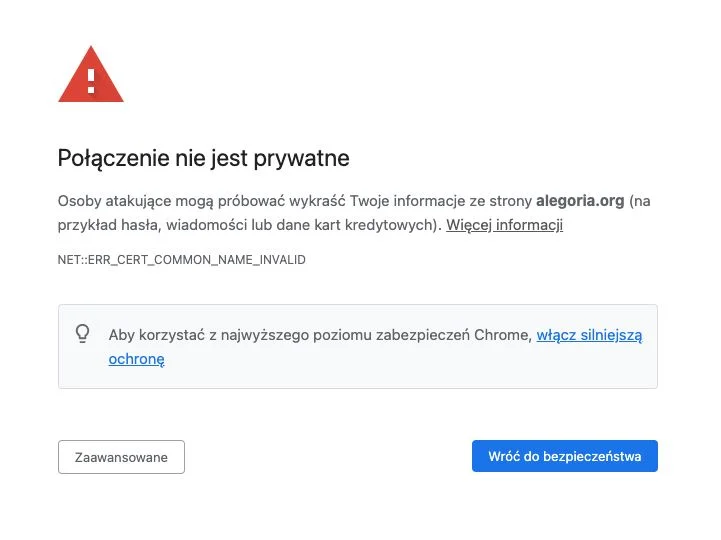Click the white exclamation mark inside the triangle

tap(91, 80)
